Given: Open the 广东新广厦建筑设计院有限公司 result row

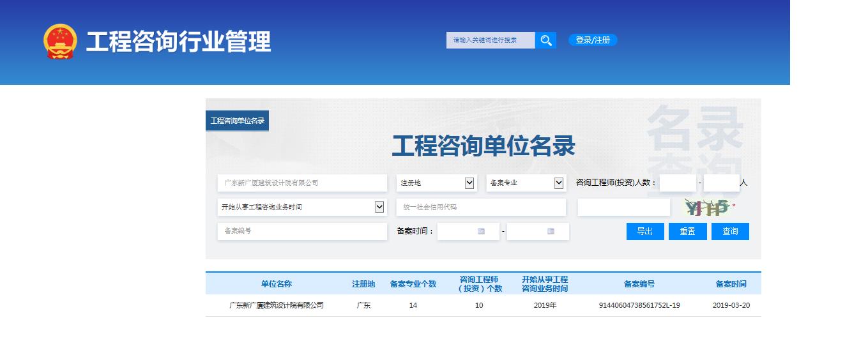Looking at the screenshot, I should coord(483,305).
